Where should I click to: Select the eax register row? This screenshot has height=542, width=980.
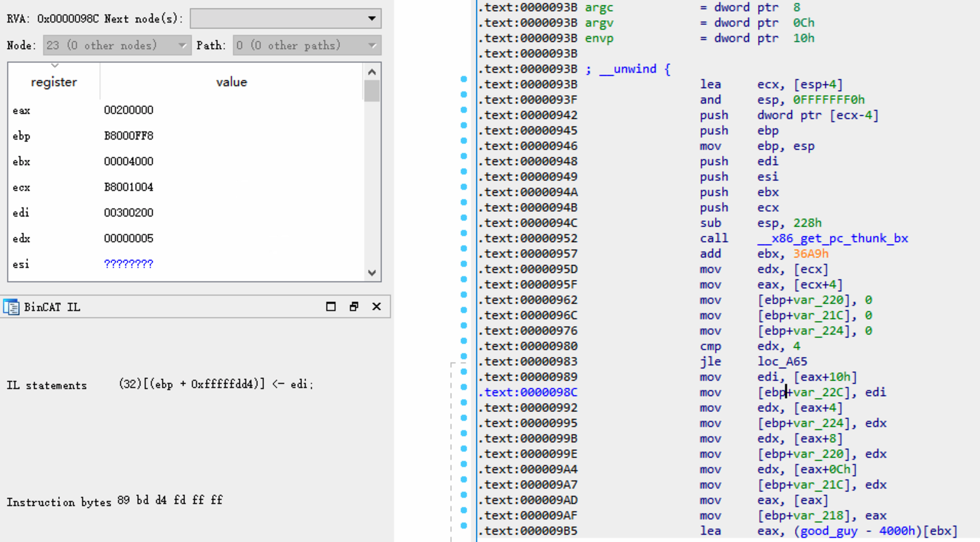(x=186, y=110)
